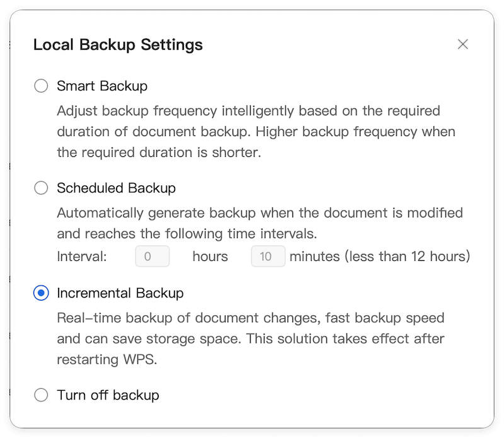Click the minutes label after the input
Image resolution: width=504 pixels, height=438 pixels.
coord(315,256)
